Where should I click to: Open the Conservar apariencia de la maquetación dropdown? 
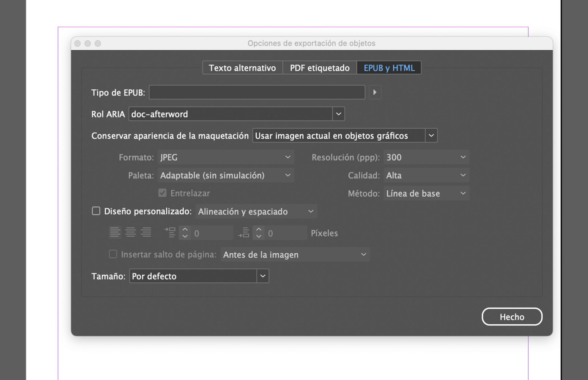[x=432, y=136]
